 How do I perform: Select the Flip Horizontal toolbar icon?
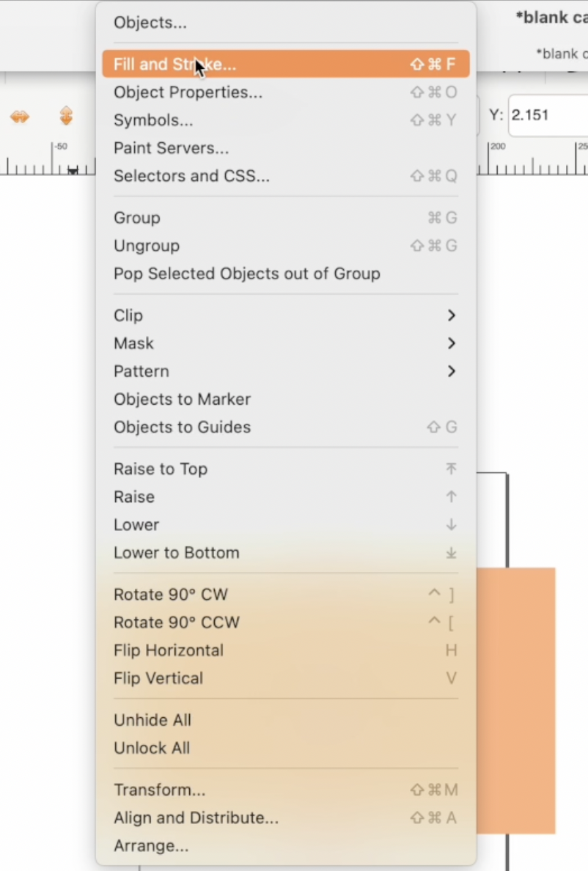coord(21,116)
